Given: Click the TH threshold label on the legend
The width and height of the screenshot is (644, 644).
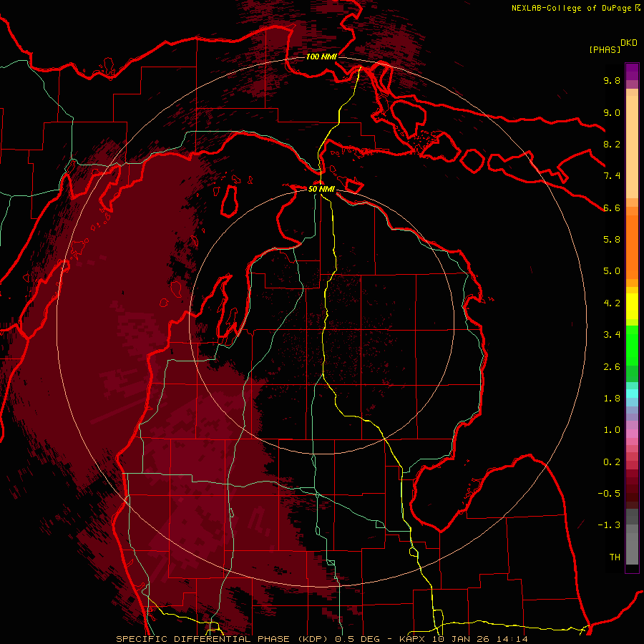Looking at the screenshot, I should click(x=615, y=557).
